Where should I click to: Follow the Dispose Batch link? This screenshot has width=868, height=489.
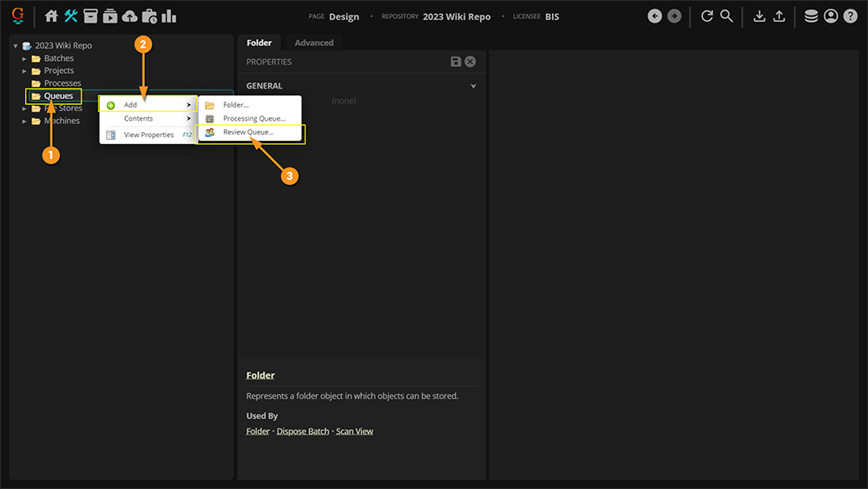tap(303, 432)
